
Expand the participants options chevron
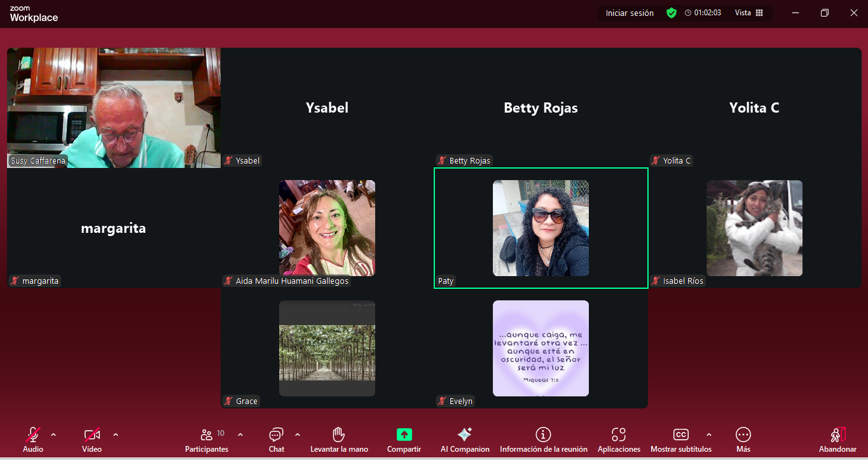[240, 435]
